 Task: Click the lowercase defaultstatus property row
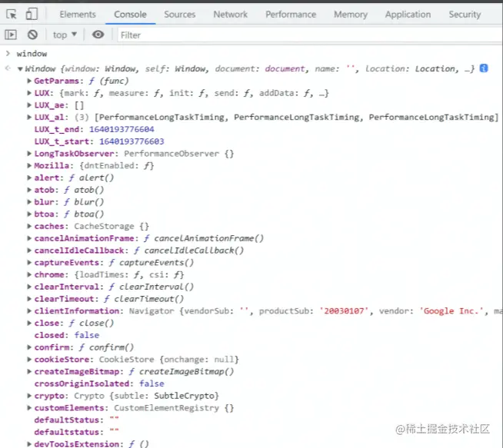coord(77,432)
